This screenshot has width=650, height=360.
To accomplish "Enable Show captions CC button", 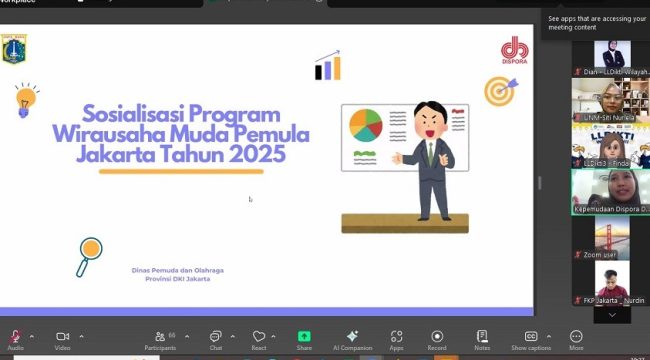I will tap(531, 340).
